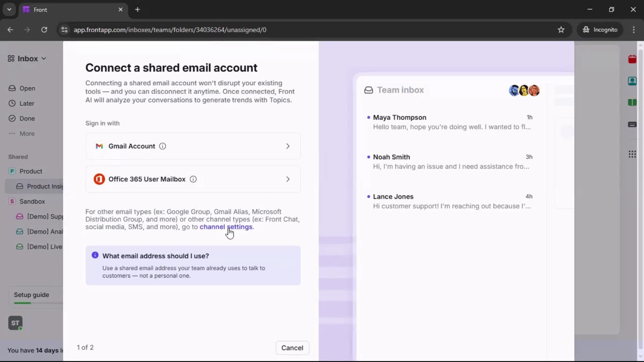Image resolution: width=644 pixels, height=362 pixels.
Task: Select the Gmail Account sign-in option
Action: (x=193, y=146)
